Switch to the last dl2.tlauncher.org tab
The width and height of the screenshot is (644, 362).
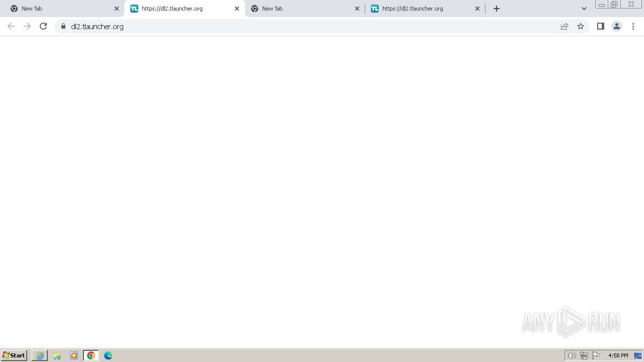click(x=425, y=9)
